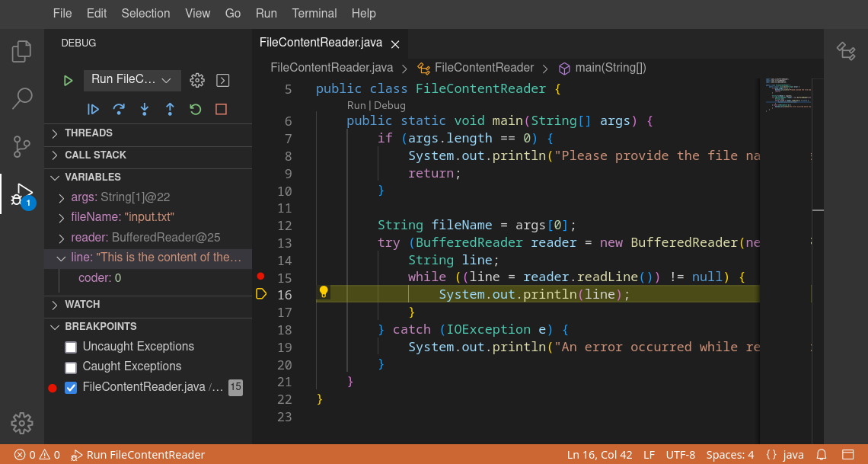Click the Step Into debug icon

[144, 109]
